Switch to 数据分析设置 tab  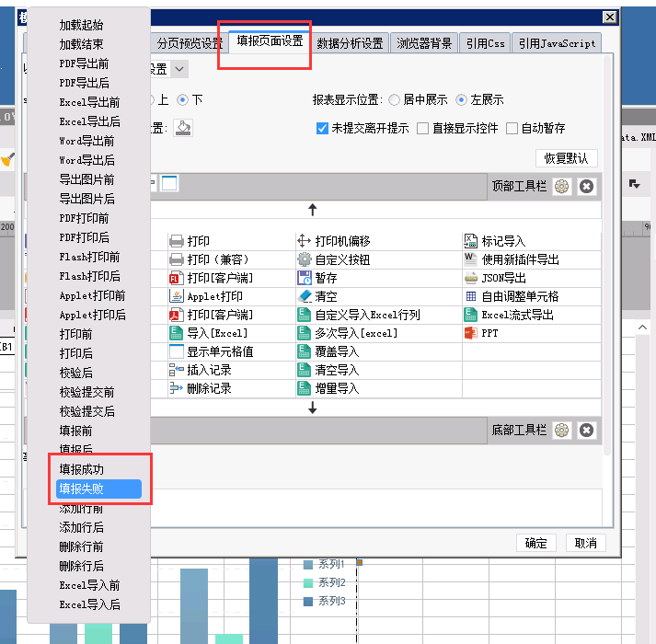pyautogui.click(x=350, y=43)
